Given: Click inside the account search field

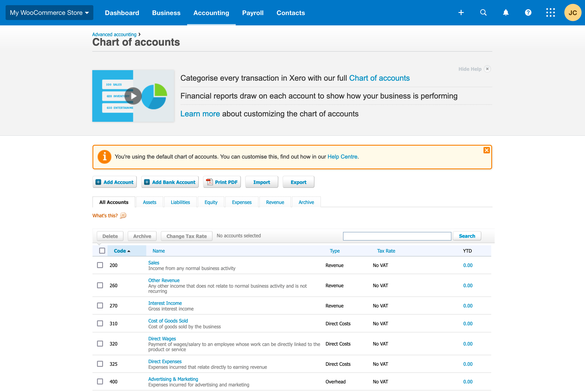Looking at the screenshot, I should pos(397,236).
